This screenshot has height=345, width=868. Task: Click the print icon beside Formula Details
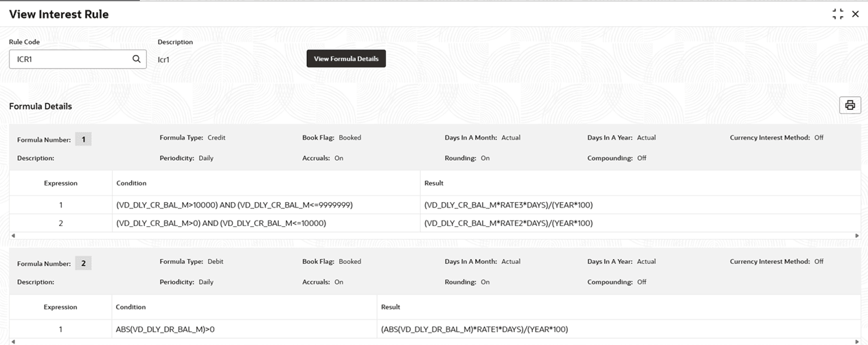coord(850,105)
